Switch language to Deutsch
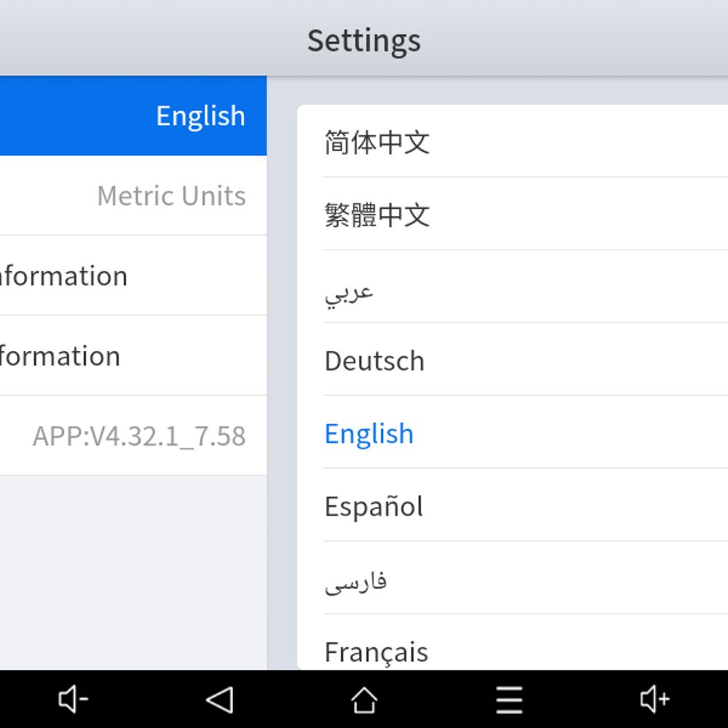Image resolution: width=728 pixels, height=728 pixels. coord(374,361)
